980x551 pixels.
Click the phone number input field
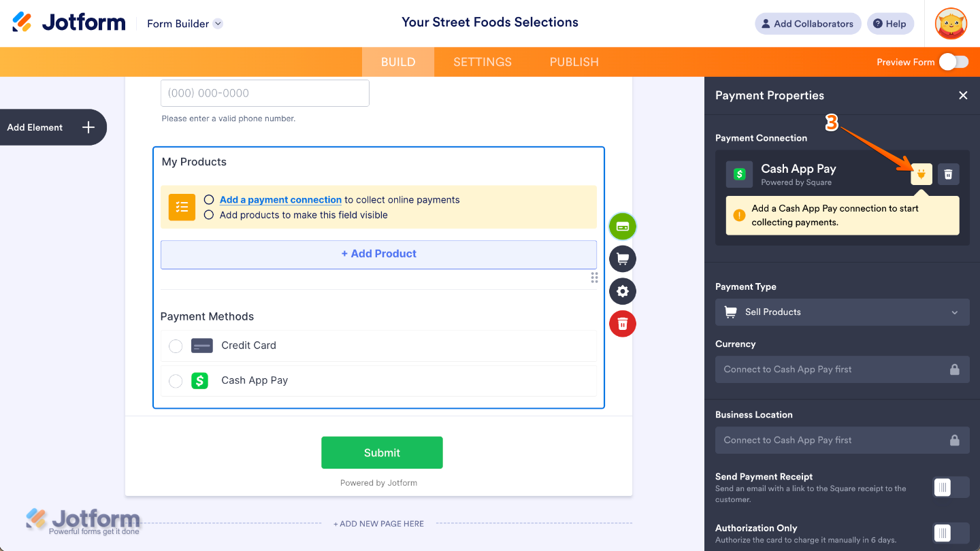[265, 93]
